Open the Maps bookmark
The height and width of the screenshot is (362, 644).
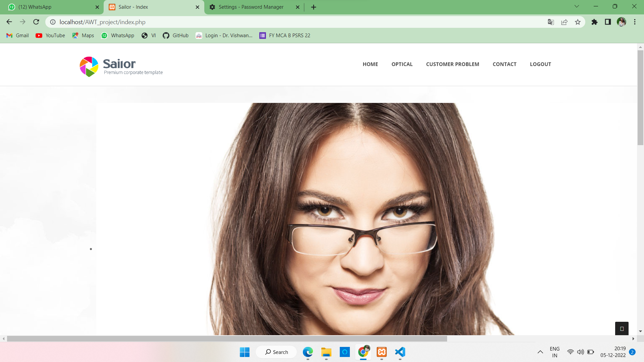[x=83, y=35]
